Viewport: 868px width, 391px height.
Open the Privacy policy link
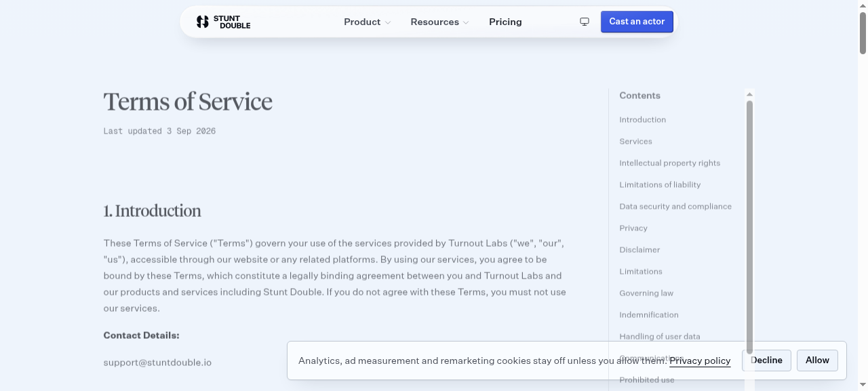coord(700,361)
